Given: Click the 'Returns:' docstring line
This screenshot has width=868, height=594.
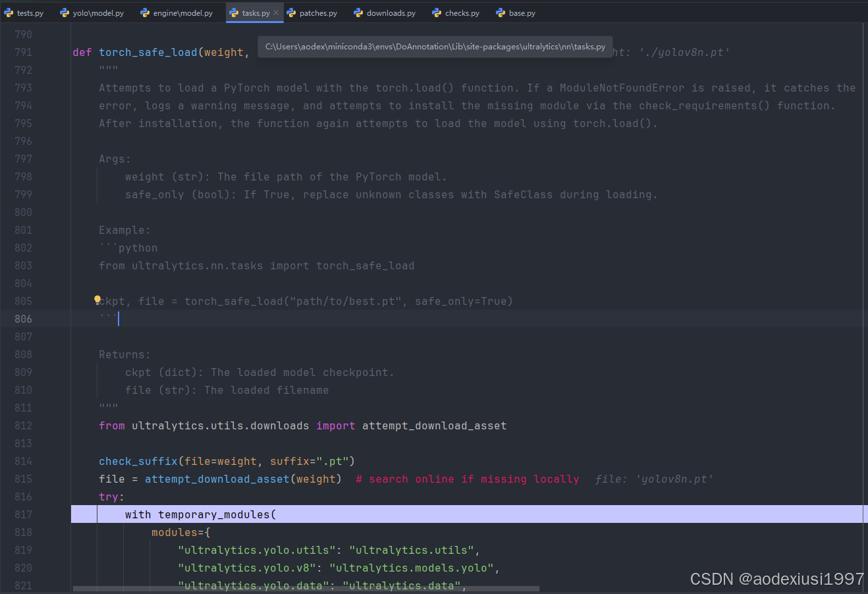Looking at the screenshot, I should click(124, 355).
